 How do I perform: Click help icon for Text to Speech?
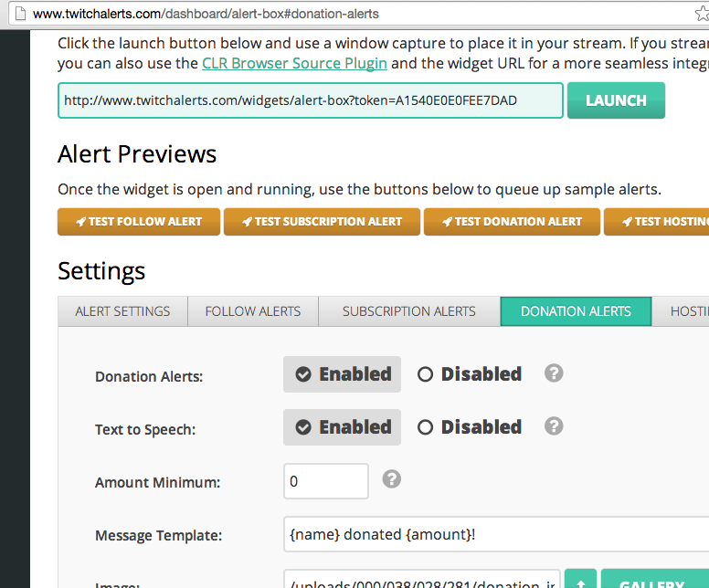point(554,426)
